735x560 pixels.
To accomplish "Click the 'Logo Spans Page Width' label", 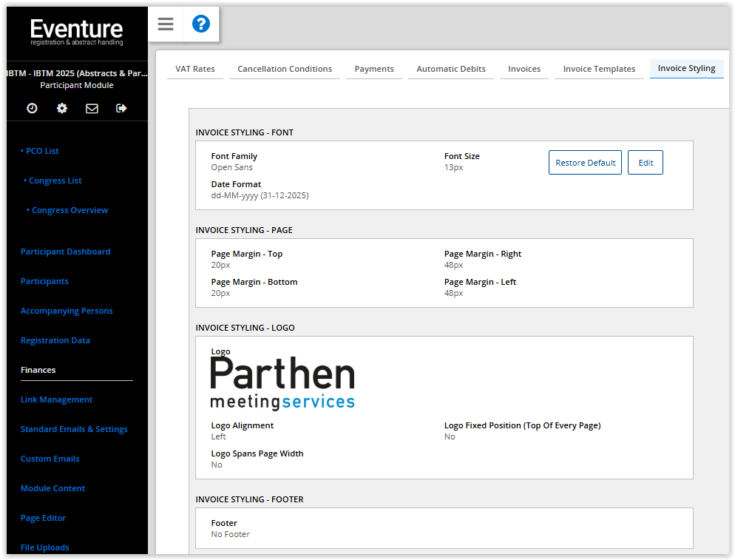I will 257,453.
